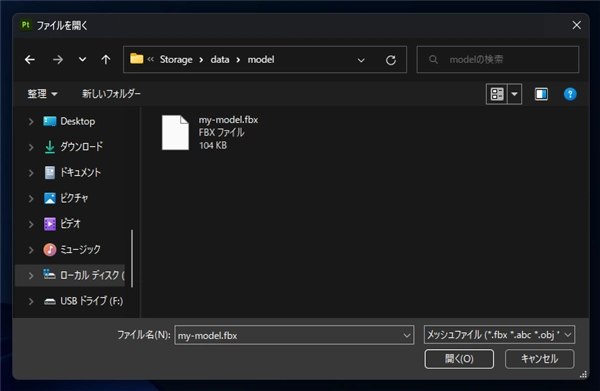Click the キャンセル button
The image size is (600, 391).
[x=539, y=359]
